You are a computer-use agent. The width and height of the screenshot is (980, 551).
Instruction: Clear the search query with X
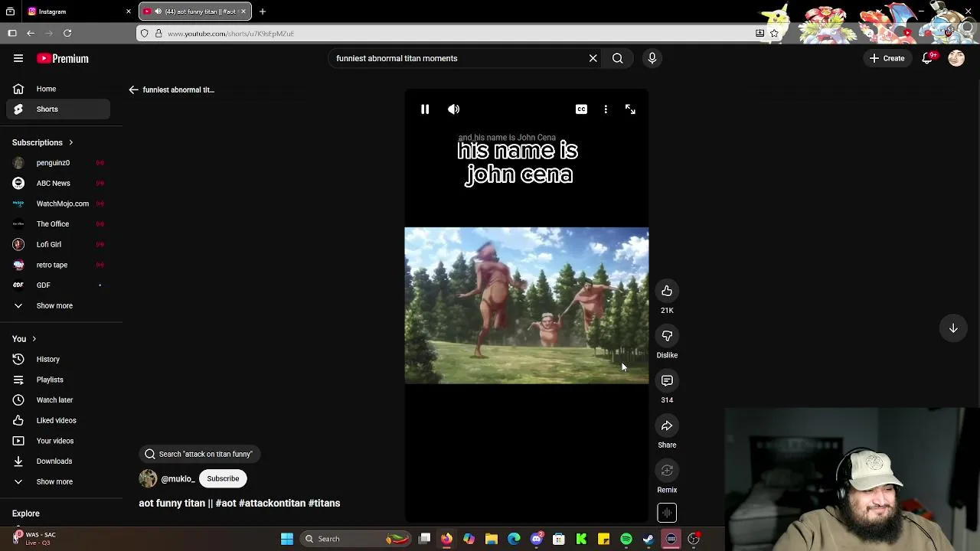pos(593,58)
